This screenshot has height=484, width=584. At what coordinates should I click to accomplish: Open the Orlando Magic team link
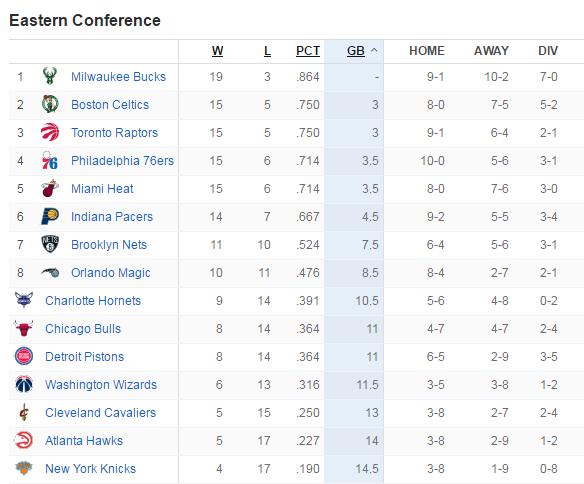click(111, 273)
